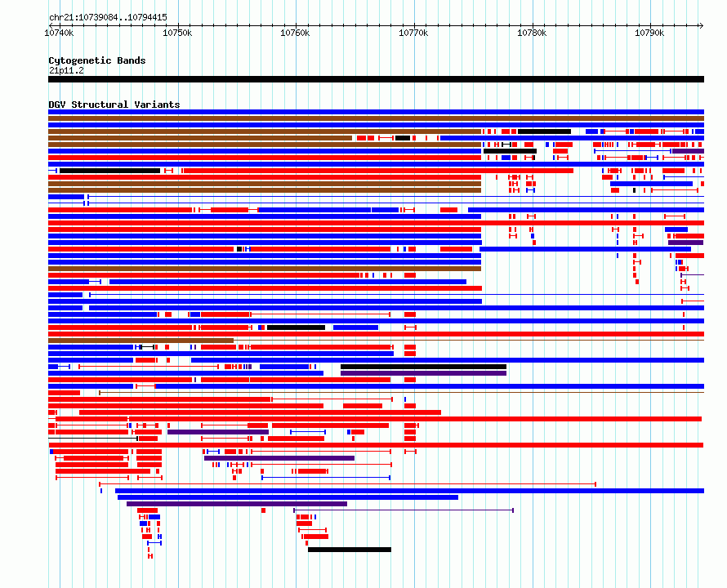Select the thin purple line crossing 10770k
The width and height of the screenshot is (727, 588).
[x=404, y=510]
